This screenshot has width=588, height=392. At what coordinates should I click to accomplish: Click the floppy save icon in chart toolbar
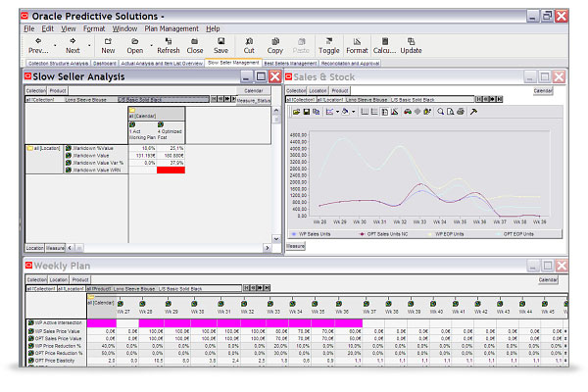[x=307, y=112]
